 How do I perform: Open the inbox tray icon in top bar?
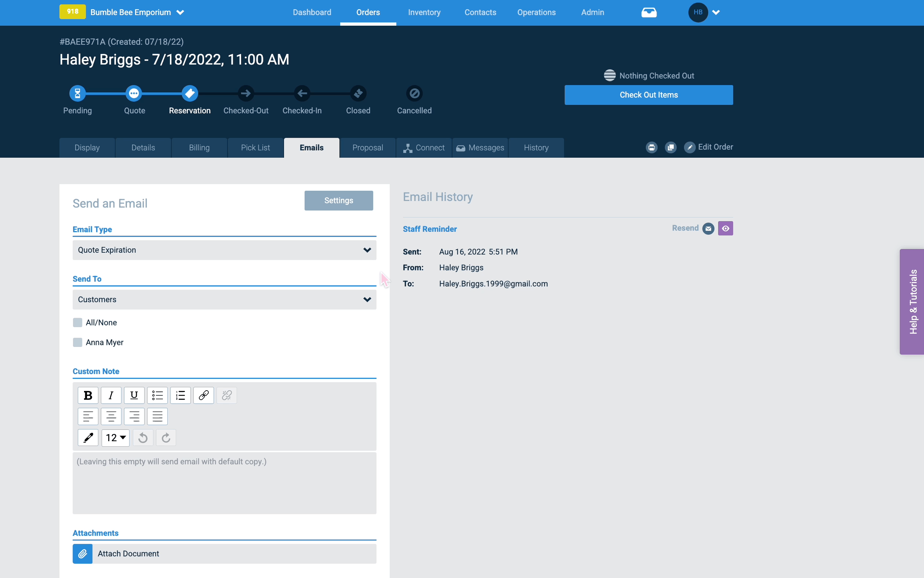click(x=649, y=12)
